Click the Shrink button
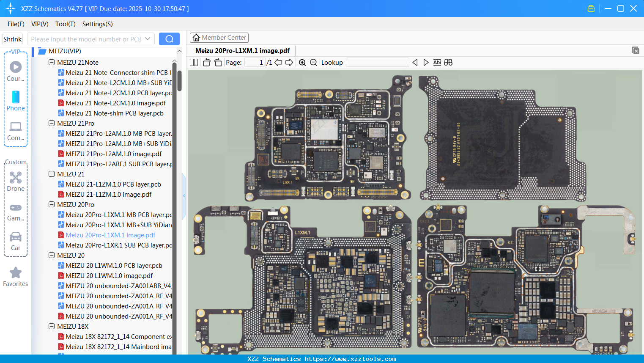 pos(13,39)
